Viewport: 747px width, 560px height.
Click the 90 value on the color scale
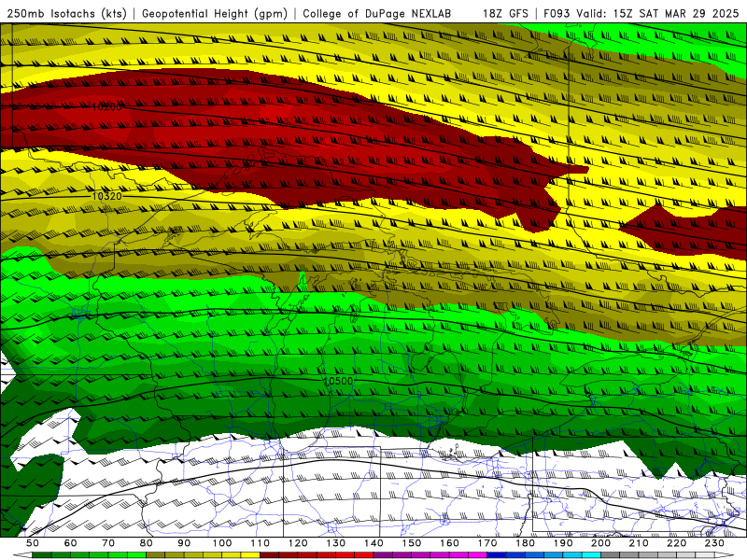pyautogui.click(x=184, y=543)
